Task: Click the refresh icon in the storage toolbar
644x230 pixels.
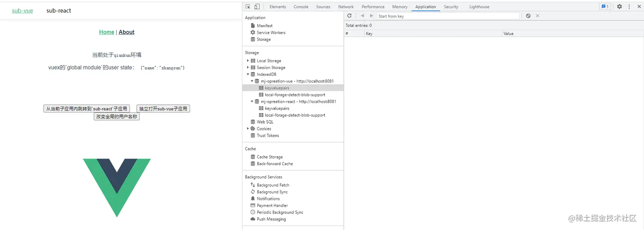Action: [349, 16]
